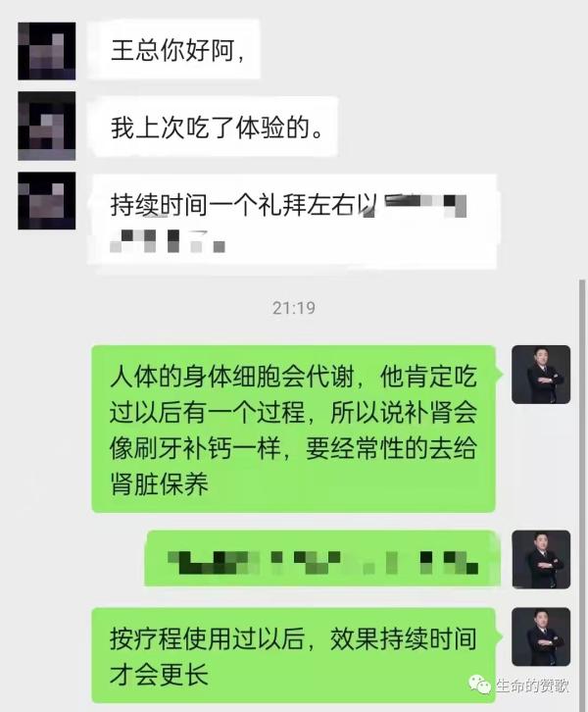
Task: Click the avatar next to "按疗程使用过以后" message
Action: [x=541, y=636]
